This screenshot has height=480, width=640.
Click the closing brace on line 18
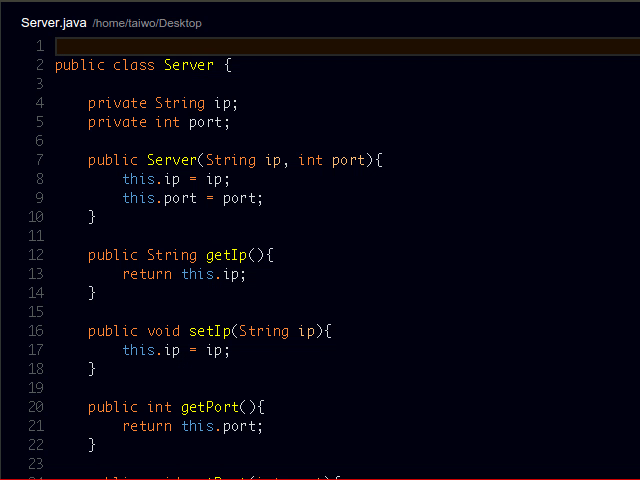(x=92, y=369)
